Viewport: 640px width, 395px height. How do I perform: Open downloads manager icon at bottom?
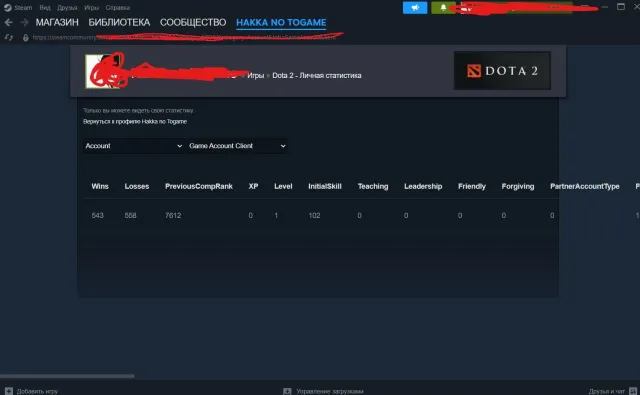click(x=287, y=391)
